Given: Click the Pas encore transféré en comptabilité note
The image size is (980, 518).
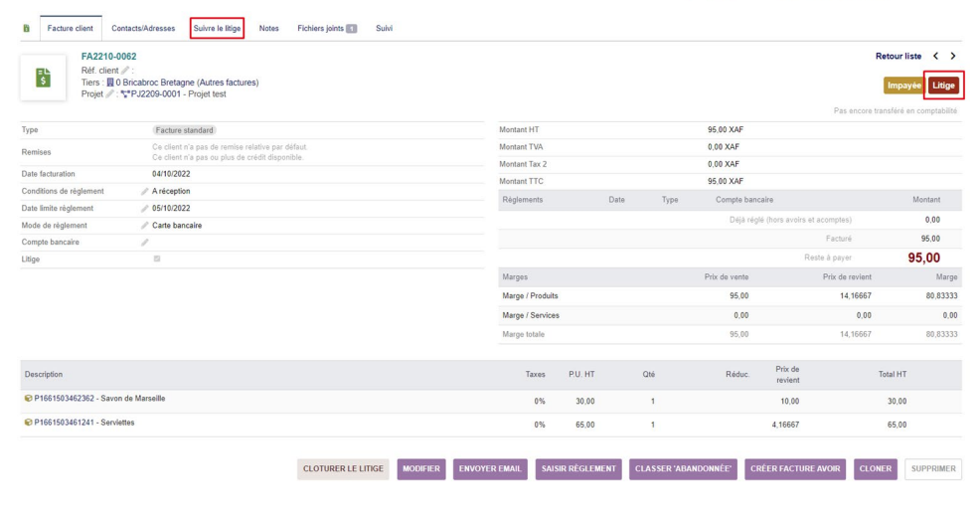Looking at the screenshot, I should pos(895,111).
